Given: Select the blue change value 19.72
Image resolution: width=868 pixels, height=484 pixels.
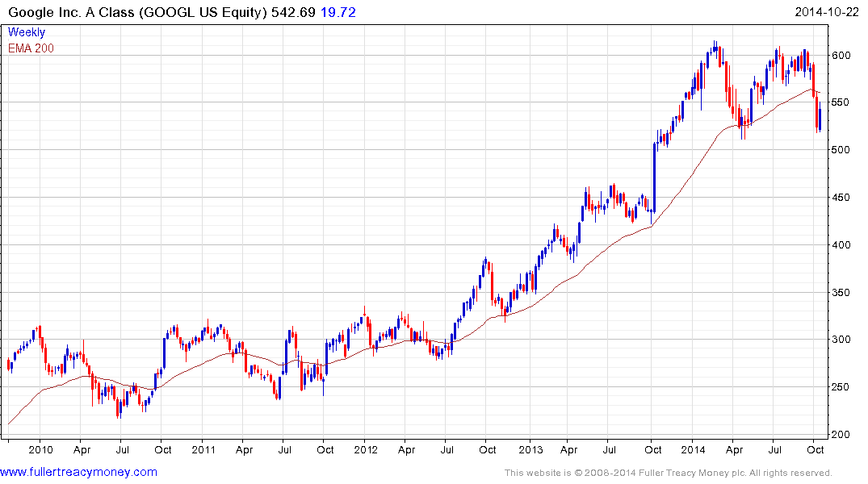Looking at the screenshot, I should 338,12.
